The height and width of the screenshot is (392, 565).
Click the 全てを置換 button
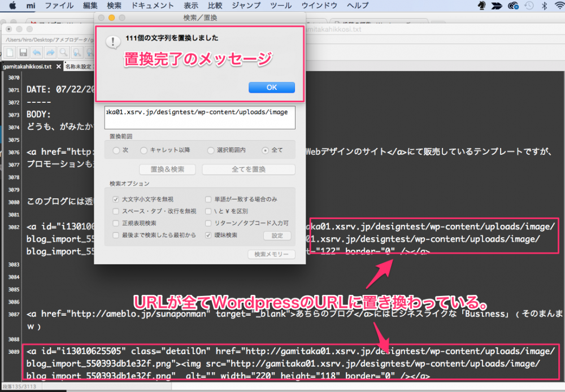click(249, 169)
